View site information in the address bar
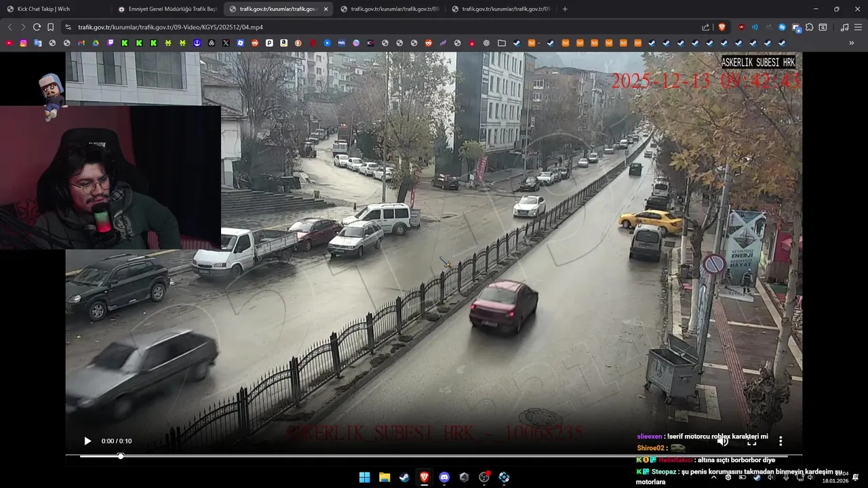Viewport: 868px width, 488px height. [x=67, y=27]
